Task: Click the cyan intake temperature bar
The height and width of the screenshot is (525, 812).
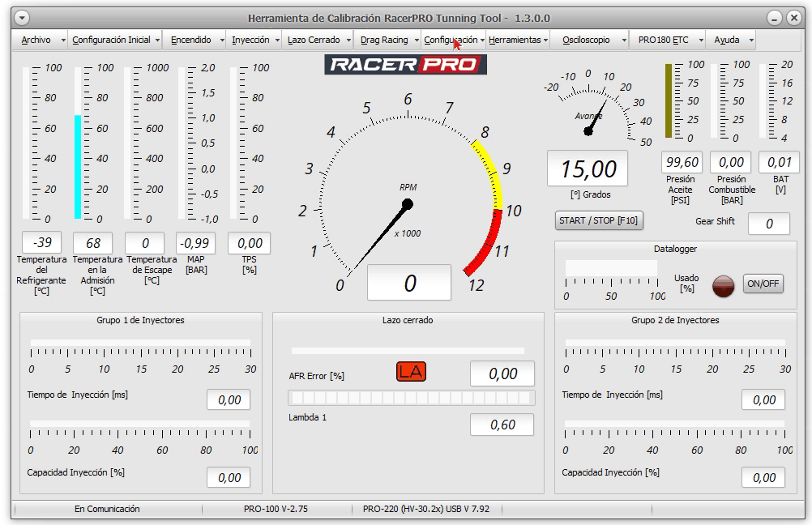Action: tap(78, 167)
